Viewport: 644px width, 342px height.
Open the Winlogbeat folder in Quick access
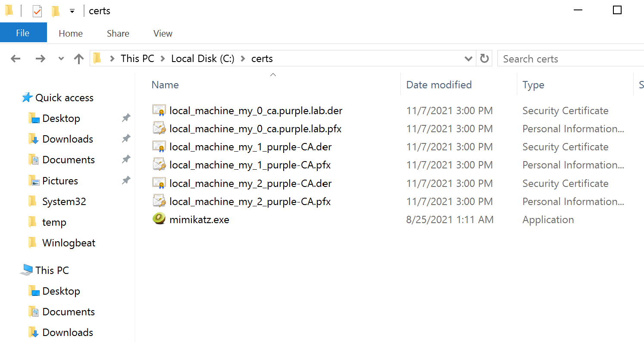69,243
